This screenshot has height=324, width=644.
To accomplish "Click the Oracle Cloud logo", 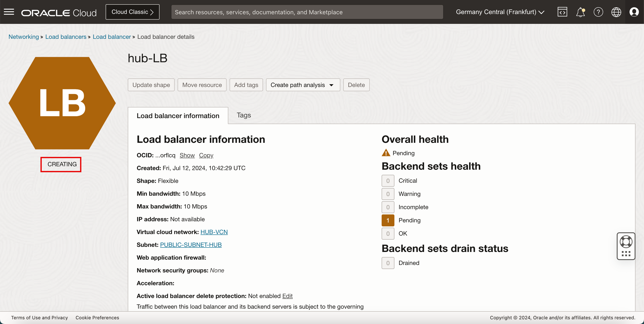I will (59, 13).
